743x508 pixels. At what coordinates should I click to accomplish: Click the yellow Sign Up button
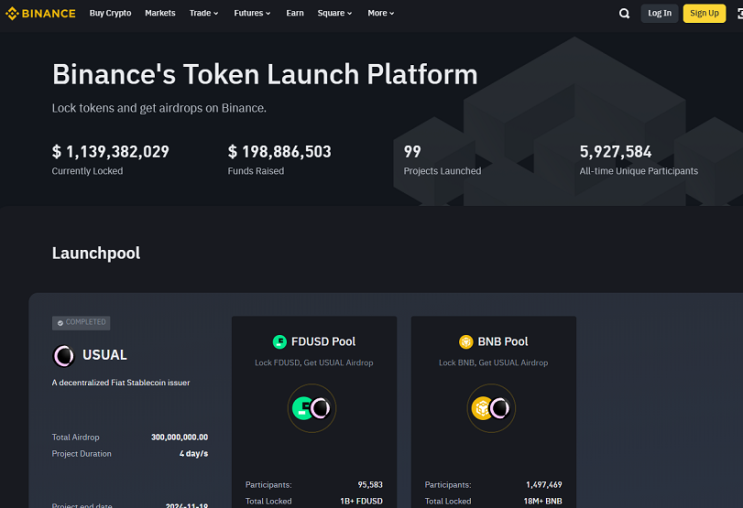click(x=704, y=13)
